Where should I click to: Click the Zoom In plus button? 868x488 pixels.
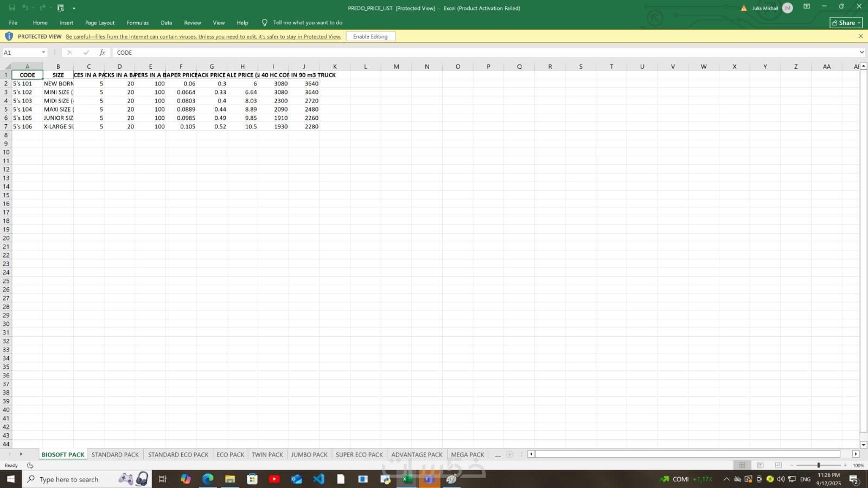[845, 465]
